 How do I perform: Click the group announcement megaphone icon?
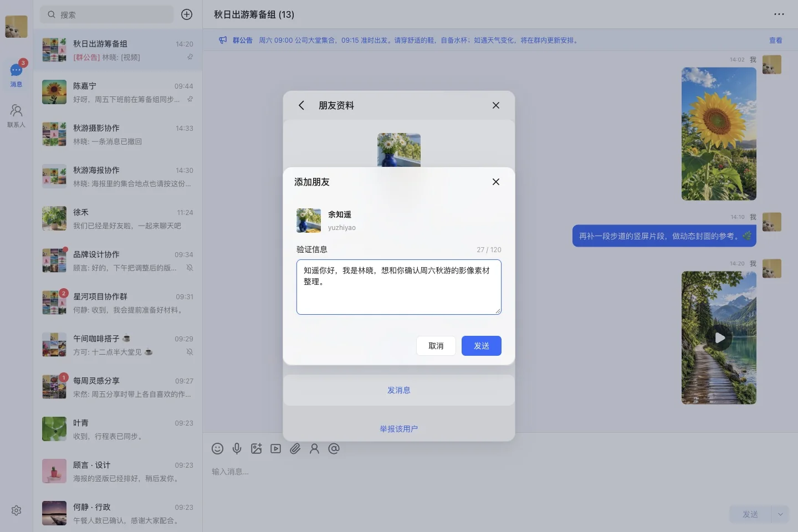223,40
